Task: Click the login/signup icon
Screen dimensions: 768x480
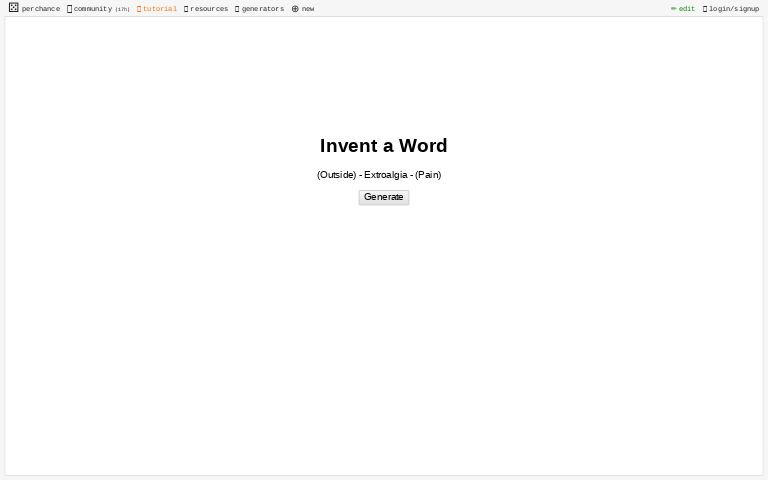Action: tap(704, 9)
